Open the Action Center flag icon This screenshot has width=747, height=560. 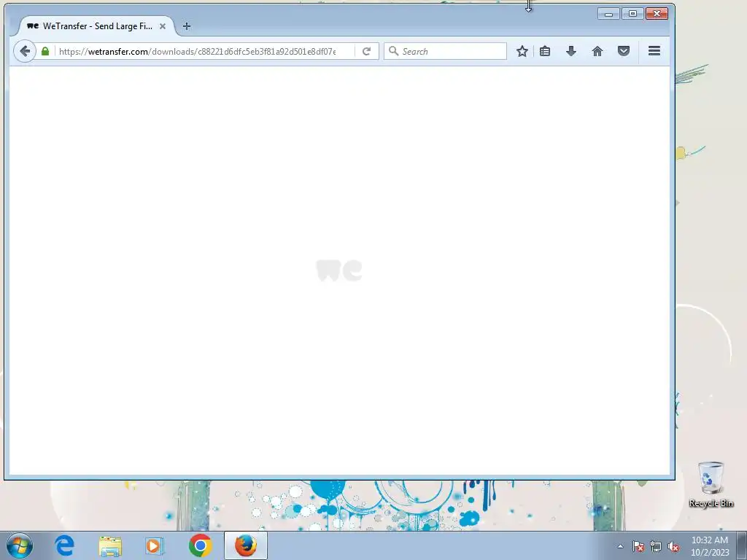(x=638, y=547)
